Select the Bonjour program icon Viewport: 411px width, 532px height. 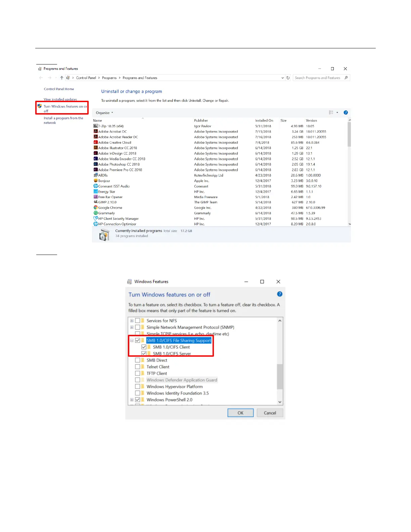tap(96, 181)
